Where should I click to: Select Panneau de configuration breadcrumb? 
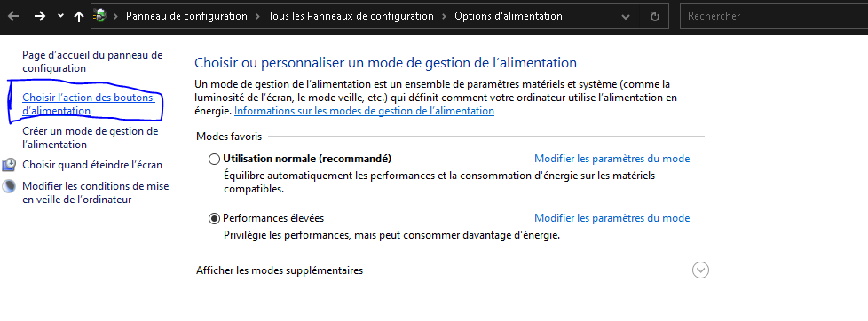(186, 16)
